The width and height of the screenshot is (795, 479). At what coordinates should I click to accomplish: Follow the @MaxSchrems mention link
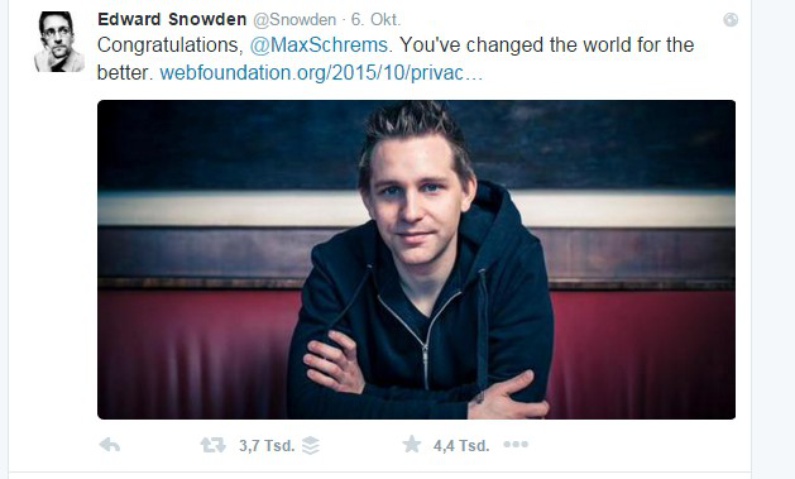point(319,45)
